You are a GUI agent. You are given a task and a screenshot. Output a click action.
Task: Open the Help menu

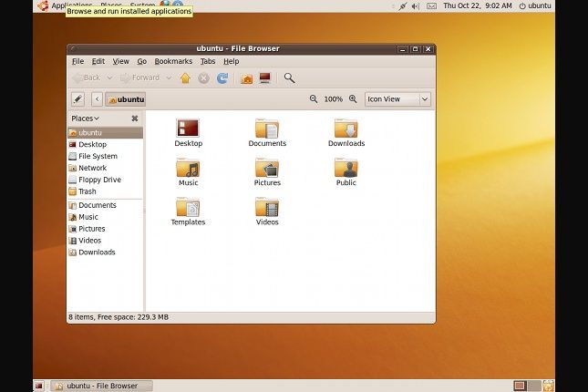(231, 61)
